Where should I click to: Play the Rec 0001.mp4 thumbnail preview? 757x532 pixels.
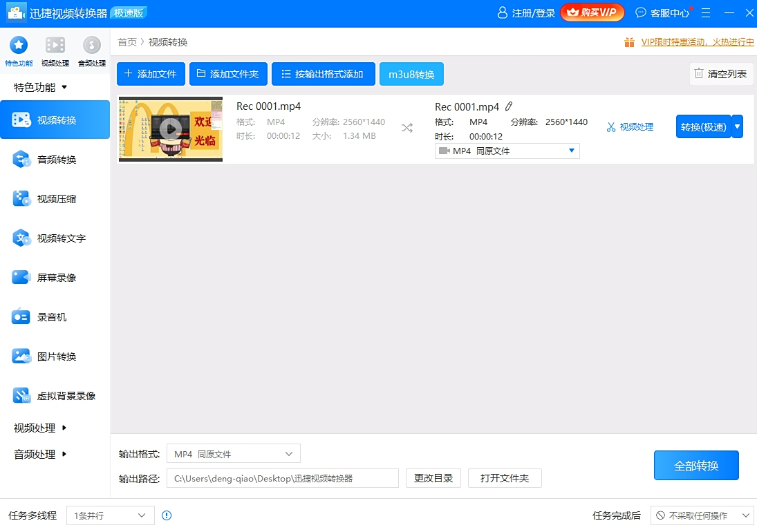click(171, 129)
